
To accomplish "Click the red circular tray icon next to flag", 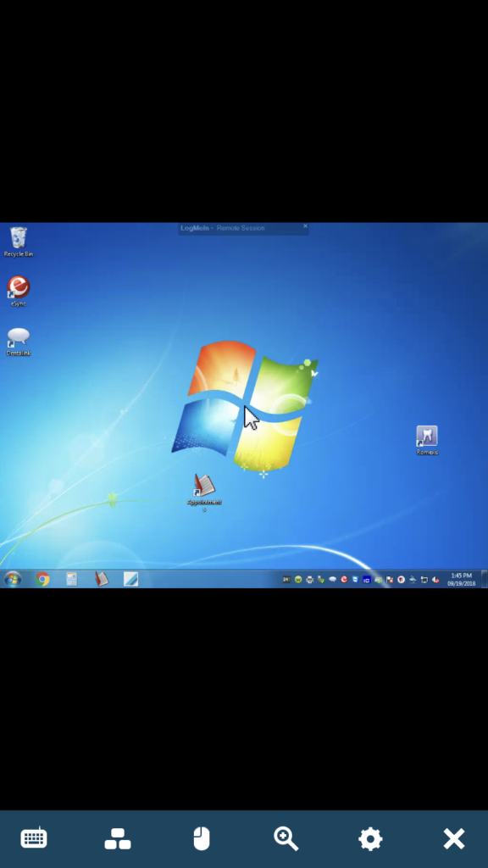I will (401, 580).
